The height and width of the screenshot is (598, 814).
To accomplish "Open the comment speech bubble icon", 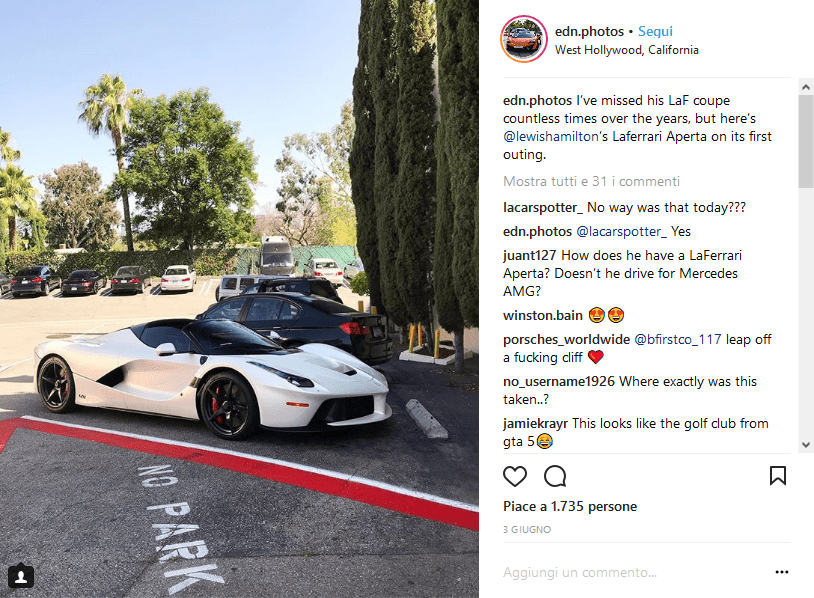I will click(x=555, y=476).
